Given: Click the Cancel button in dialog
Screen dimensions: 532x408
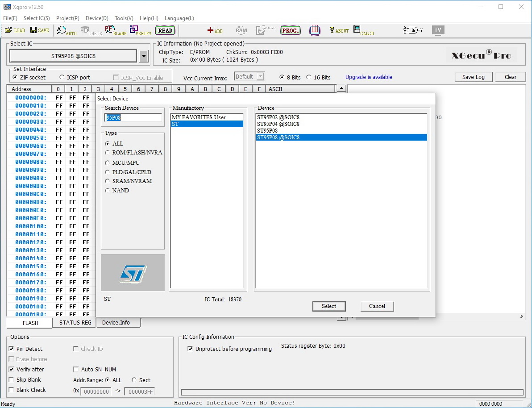Looking at the screenshot, I should 377,306.
